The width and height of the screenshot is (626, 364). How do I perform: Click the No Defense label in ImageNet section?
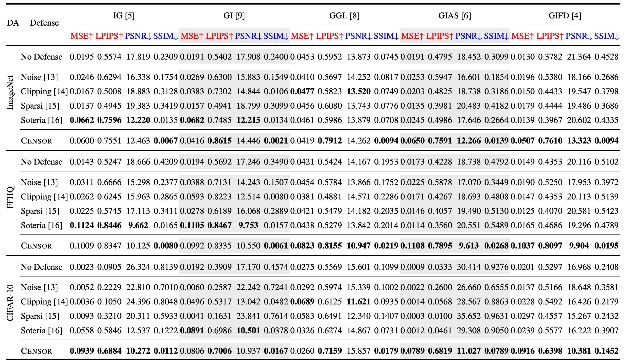pyautogui.click(x=41, y=57)
